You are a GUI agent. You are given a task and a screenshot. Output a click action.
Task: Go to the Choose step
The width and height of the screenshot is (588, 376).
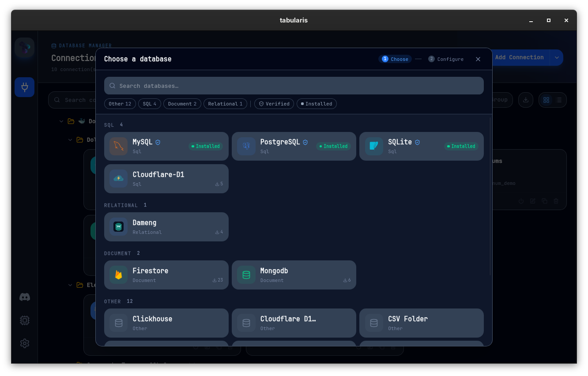395,59
